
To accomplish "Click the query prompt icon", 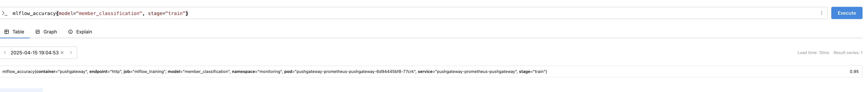I will tap(4, 13).
